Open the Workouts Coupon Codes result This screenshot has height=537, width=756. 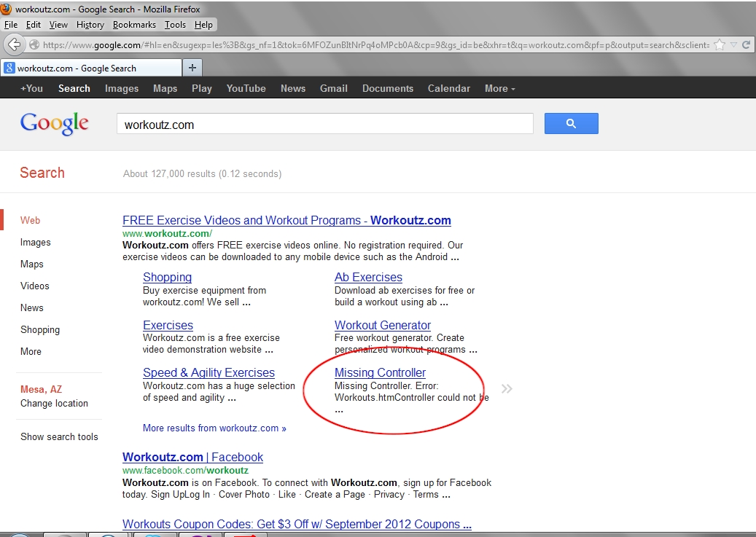coord(297,524)
